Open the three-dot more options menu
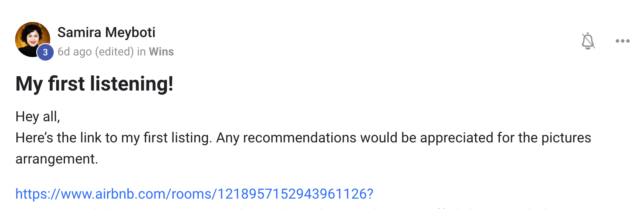The width and height of the screenshot is (644, 209). pyautogui.click(x=622, y=41)
